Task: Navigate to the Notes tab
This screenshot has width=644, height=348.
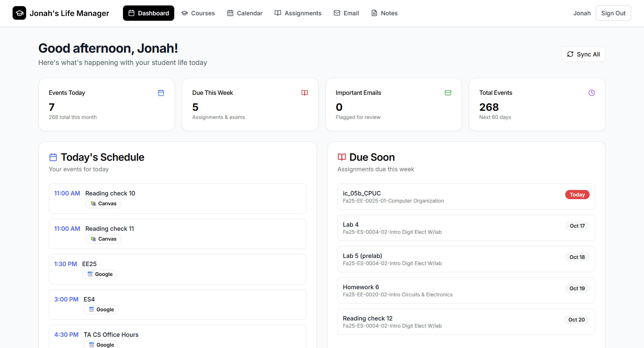Action: coord(384,13)
